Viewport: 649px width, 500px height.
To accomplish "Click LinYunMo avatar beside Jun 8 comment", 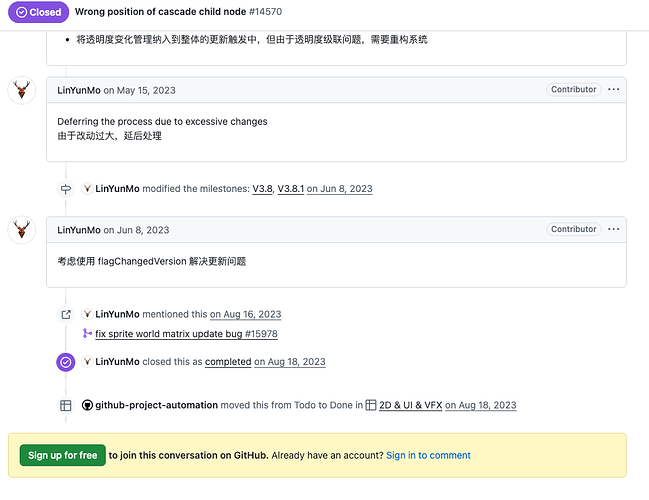I will coord(22,229).
